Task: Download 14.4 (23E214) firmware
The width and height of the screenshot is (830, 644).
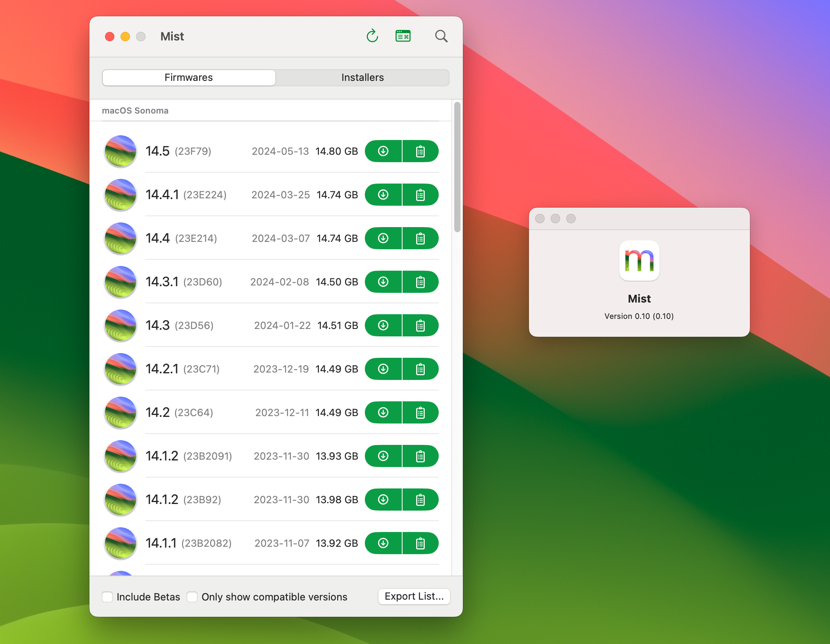Action: pos(383,238)
